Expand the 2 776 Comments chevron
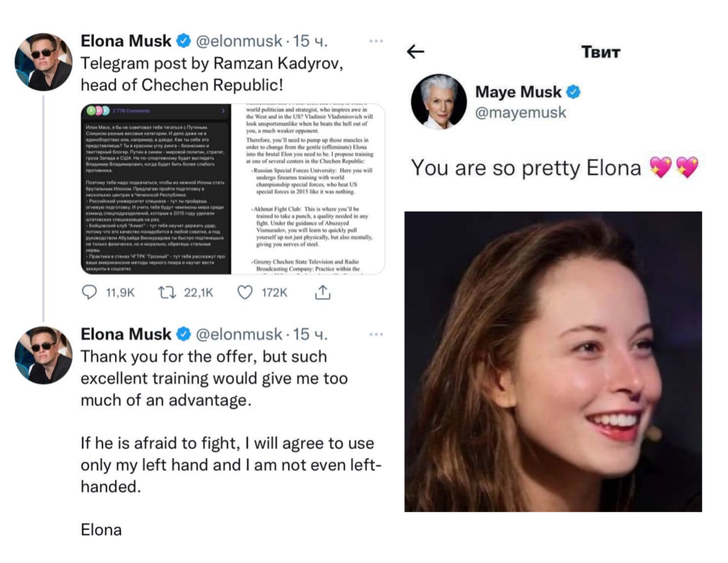The image size is (728, 563). point(223,111)
